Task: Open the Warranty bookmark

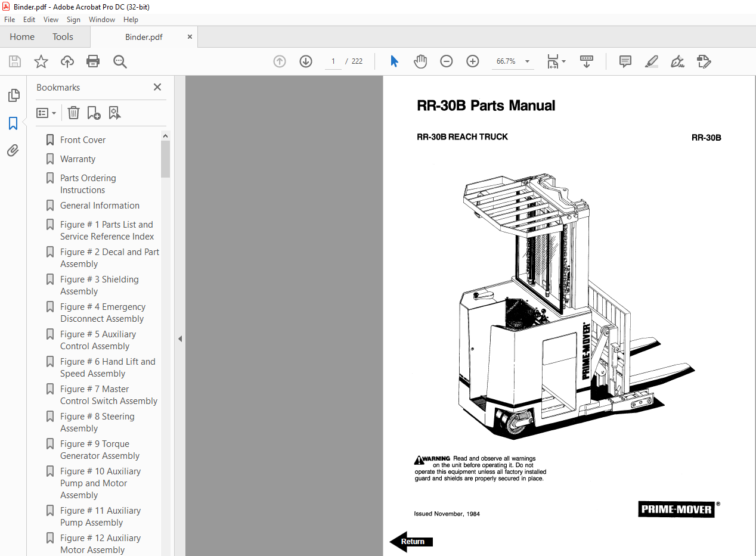Action: click(x=78, y=159)
